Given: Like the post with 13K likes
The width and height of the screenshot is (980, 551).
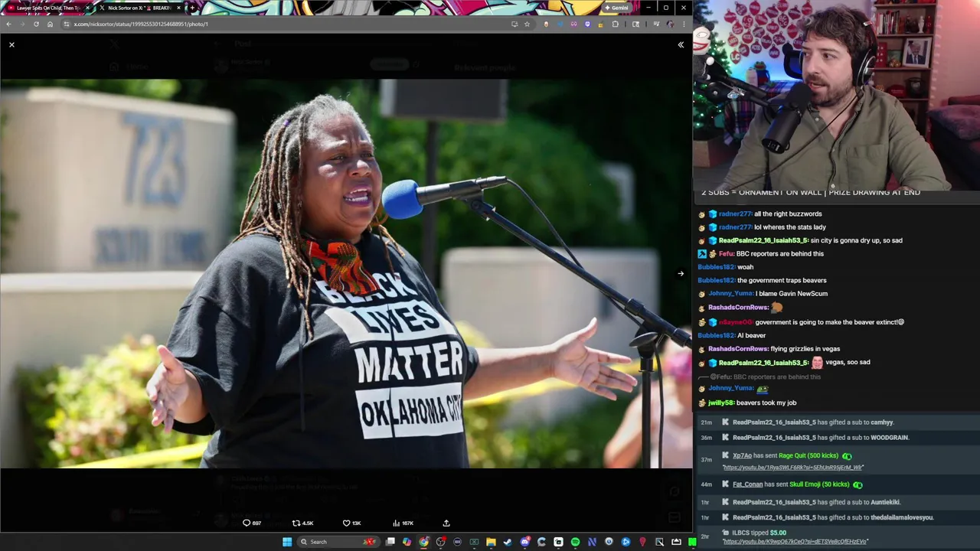Looking at the screenshot, I should point(352,523).
